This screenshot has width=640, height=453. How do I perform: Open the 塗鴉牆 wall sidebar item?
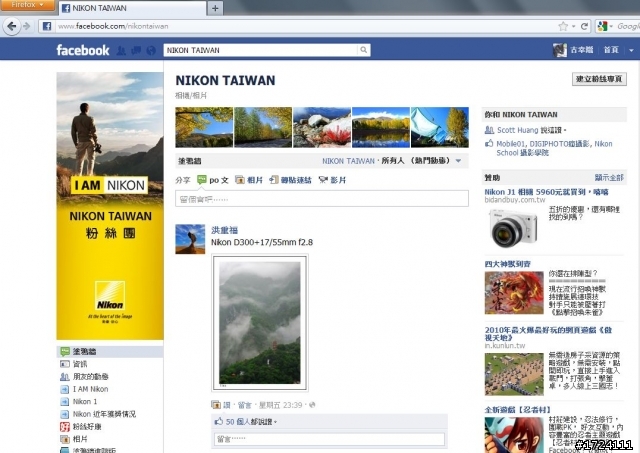coord(110,351)
